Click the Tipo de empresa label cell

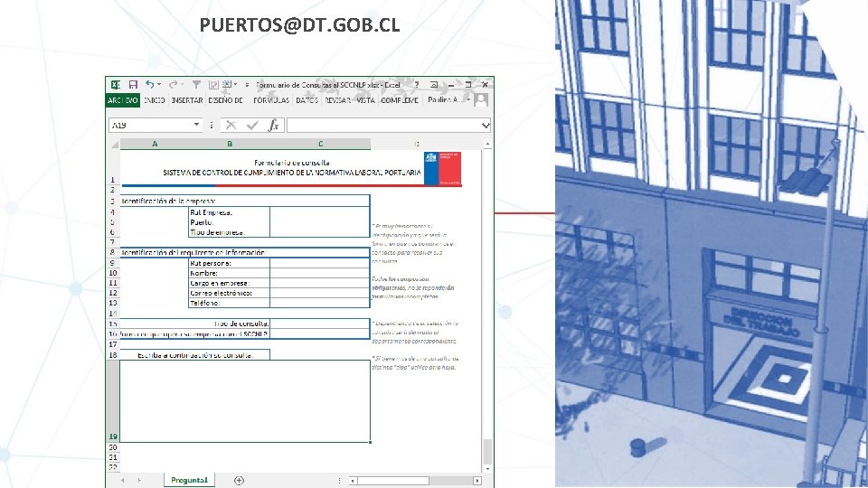coord(229,232)
